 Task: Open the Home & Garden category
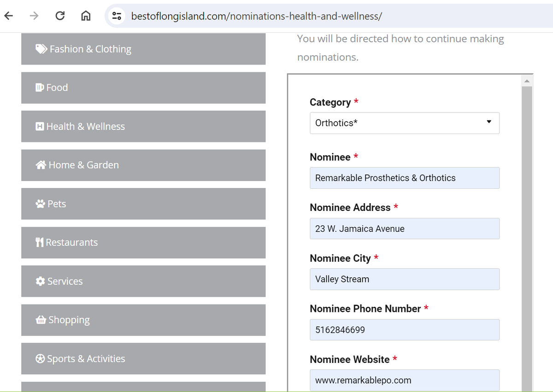[x=143, y=165]
